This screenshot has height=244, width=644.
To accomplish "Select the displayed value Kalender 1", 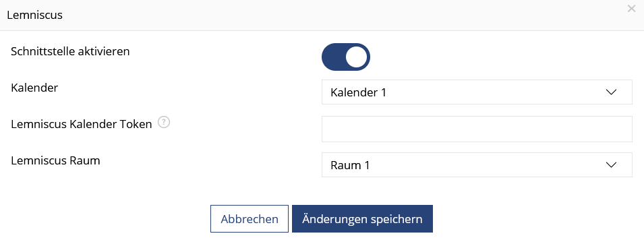I will click(x=358, y=92).
